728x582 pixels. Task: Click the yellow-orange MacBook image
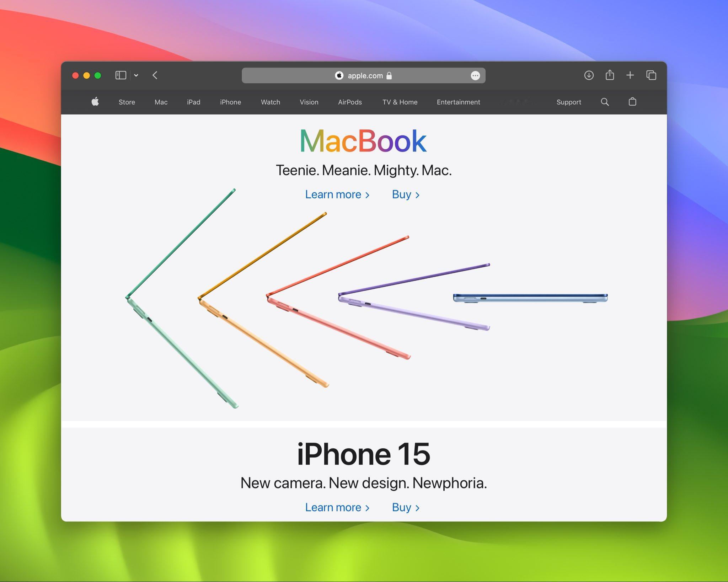(x=263, y=300)
